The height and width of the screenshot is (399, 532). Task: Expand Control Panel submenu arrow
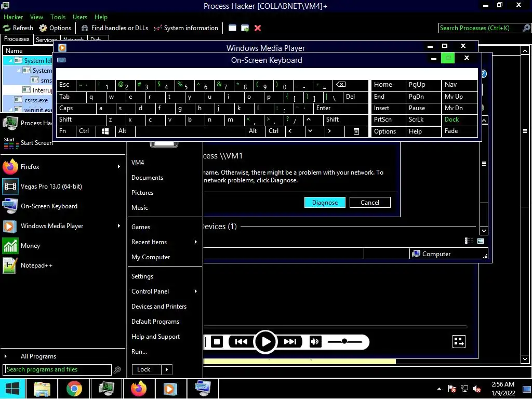pyautogui.click(x=196, y=291)
